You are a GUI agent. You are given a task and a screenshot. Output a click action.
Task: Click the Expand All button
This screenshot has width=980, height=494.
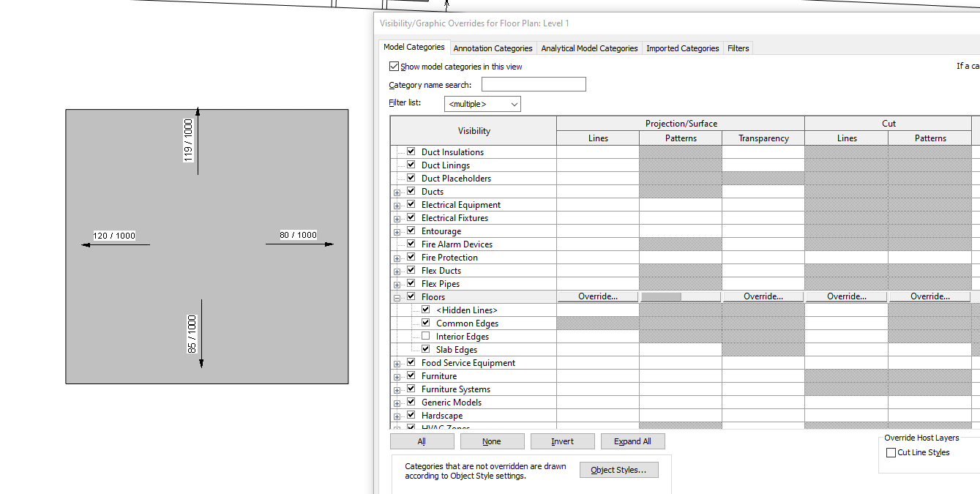tap(632, 441)
